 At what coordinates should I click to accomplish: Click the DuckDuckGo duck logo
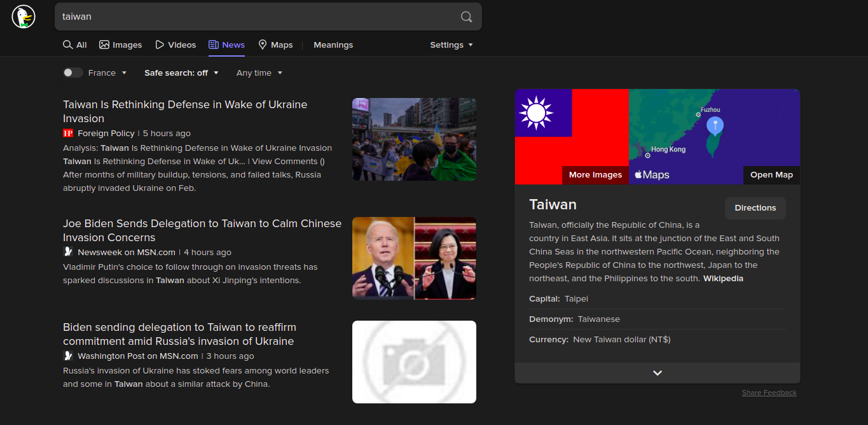[24, 17]
